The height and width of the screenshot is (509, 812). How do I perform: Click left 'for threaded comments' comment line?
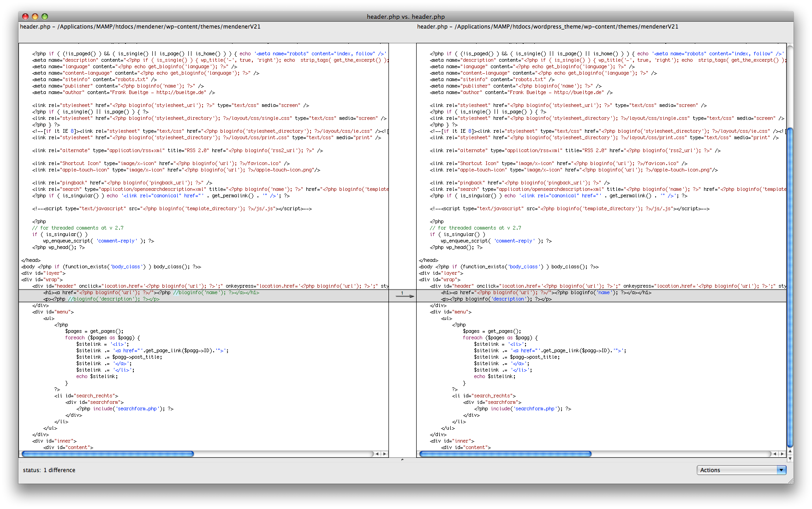78,228
